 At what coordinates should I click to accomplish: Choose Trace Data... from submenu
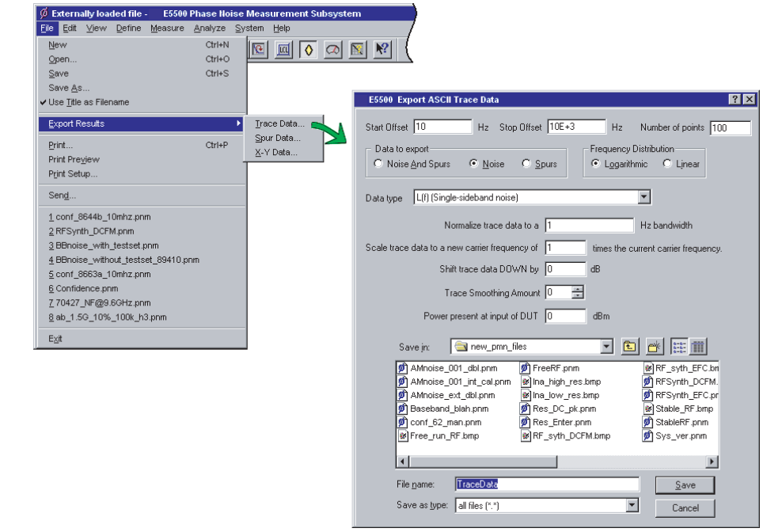click(280, 123)
